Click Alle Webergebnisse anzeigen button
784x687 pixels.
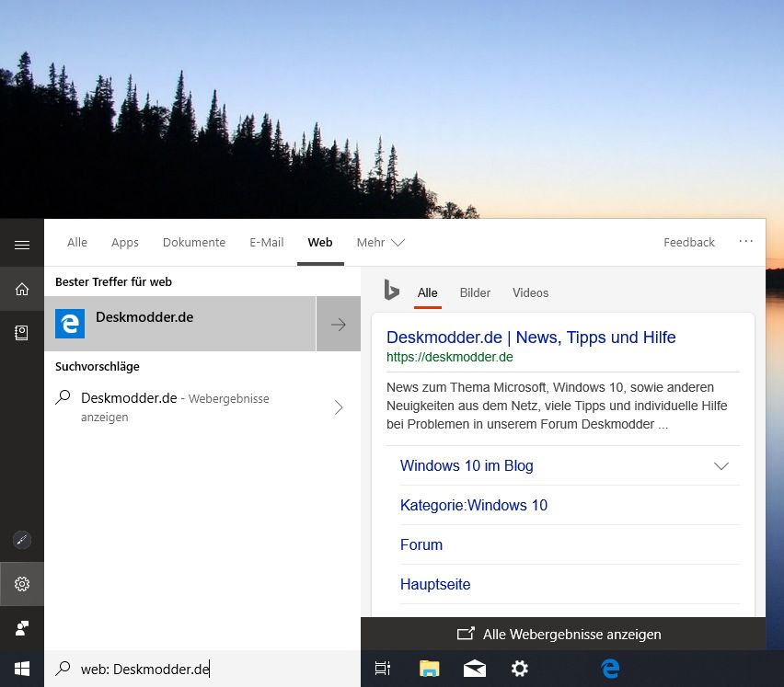click(563, 634)
